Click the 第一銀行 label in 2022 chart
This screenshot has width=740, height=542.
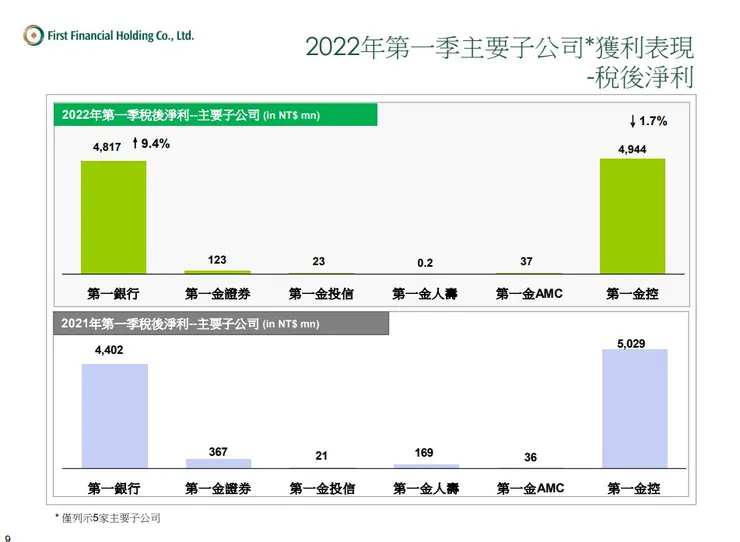click(113, 294)
